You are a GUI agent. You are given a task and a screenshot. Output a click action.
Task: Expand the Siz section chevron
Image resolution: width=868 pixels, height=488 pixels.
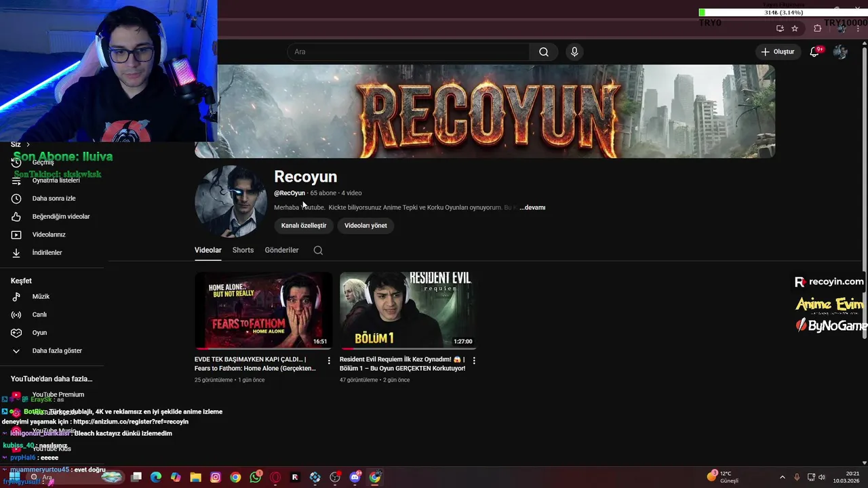pos(28,144)
